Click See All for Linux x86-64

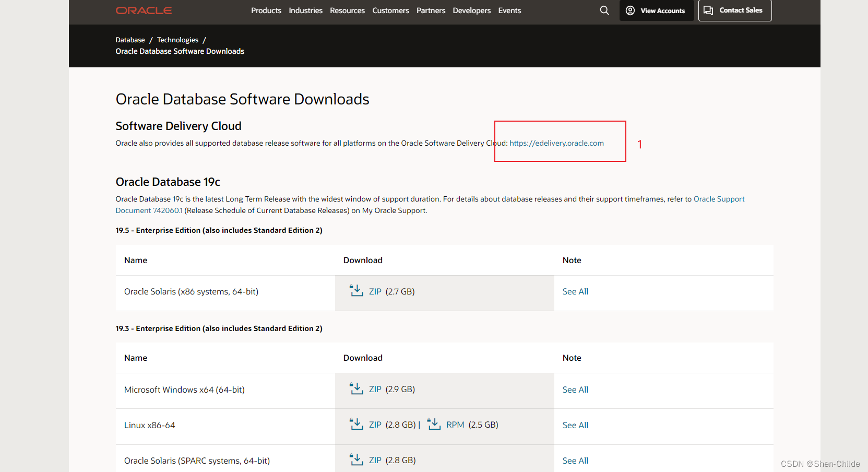click(x=575, y=425)
